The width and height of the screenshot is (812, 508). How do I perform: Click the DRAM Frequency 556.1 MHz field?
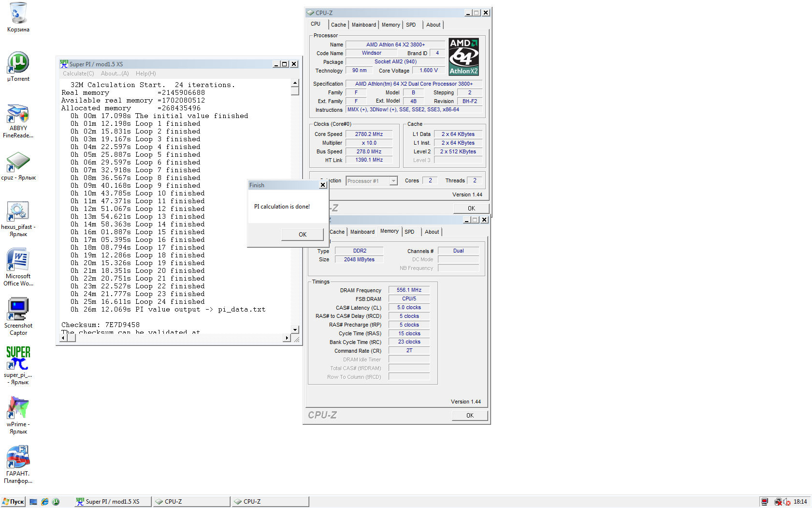pos(409,290)
